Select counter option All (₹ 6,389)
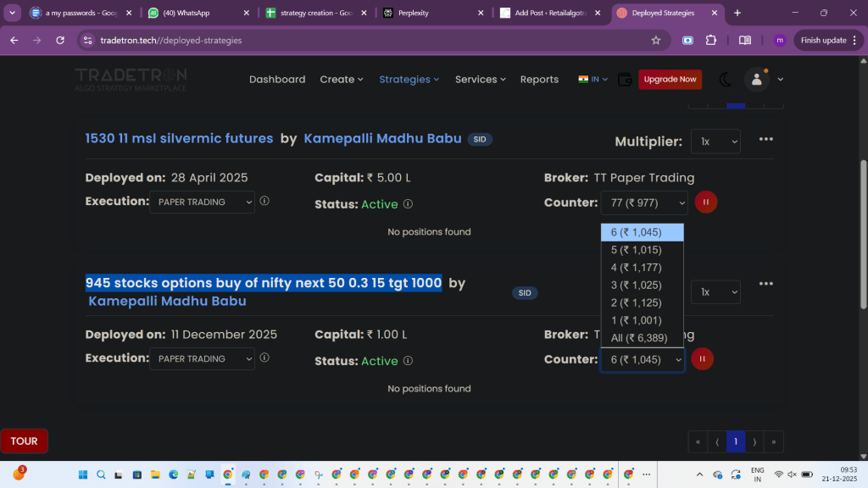868x488 pixels. (638, 338)
